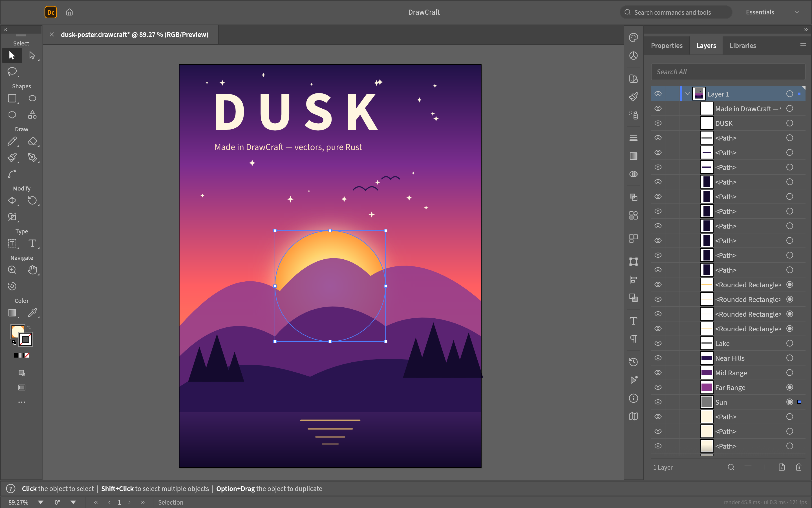Select the Hand pan tool

(x=32, y=270)
